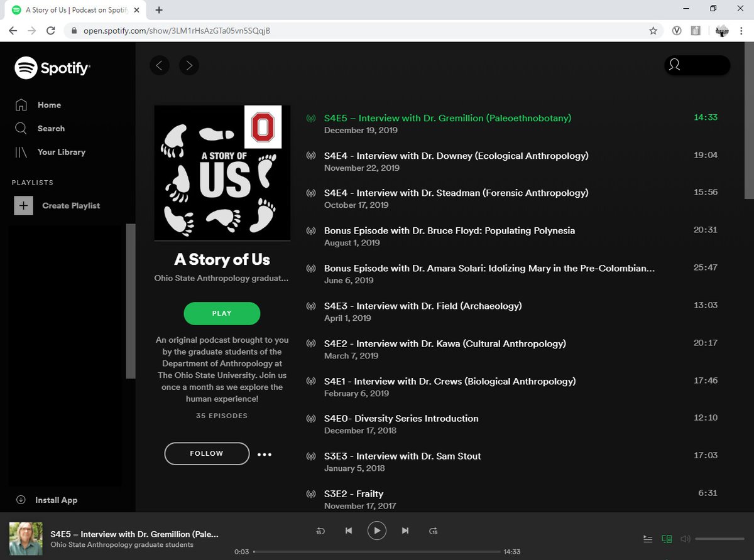Click podcast icon beside Diversity Series Introduction
The image size is (754, 560).
311,419
